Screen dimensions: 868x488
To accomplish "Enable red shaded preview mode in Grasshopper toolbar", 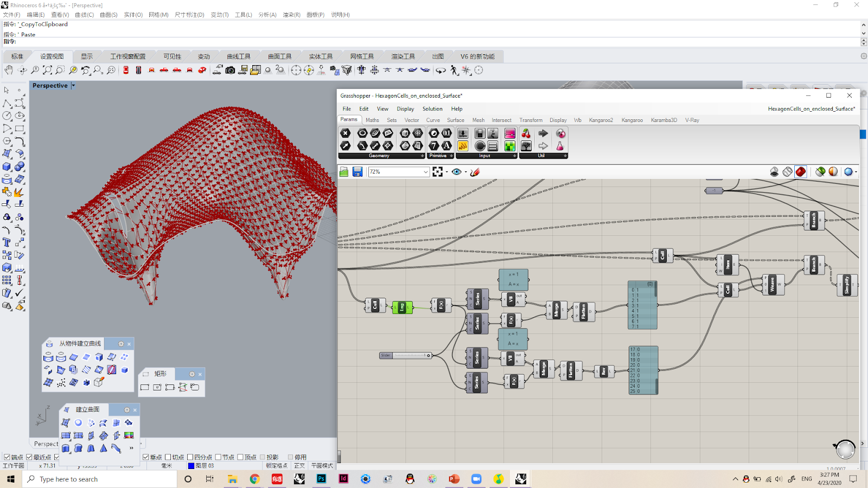I will click(x=801, y=171).
